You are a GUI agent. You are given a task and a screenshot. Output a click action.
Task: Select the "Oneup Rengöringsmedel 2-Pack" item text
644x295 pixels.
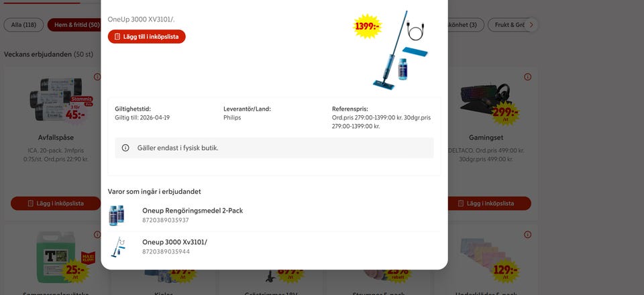click(x=193, y=211)
